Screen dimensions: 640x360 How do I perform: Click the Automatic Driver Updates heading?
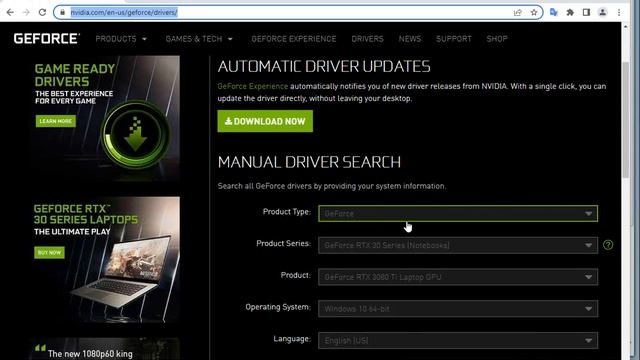click(x=324, y=66)
